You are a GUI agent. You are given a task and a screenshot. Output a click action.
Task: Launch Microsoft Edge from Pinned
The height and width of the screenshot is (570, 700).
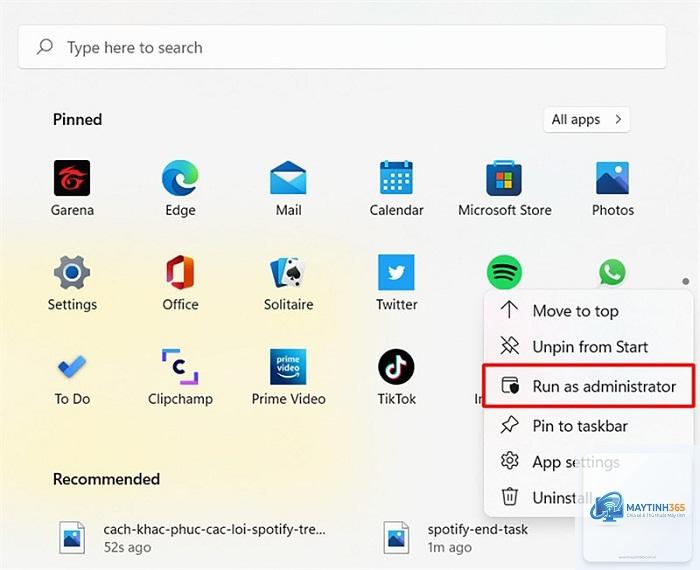pos(180,188)
